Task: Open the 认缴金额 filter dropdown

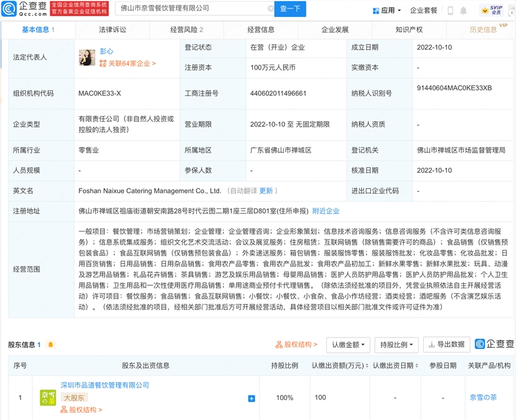Action: pyautogui.click(x=348, y=345)
